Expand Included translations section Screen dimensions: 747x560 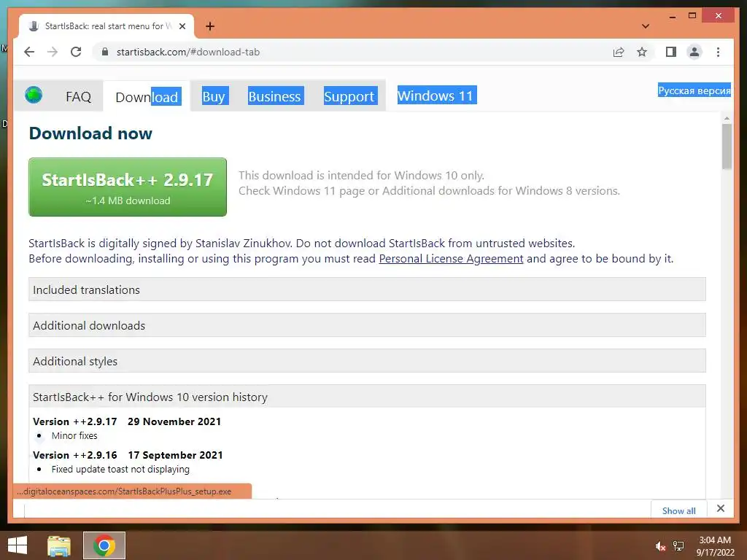point(367,289)
